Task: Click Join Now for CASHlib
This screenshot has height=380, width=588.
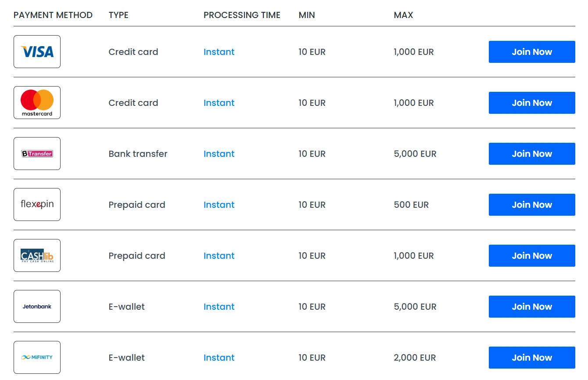Action: point(532,256)
